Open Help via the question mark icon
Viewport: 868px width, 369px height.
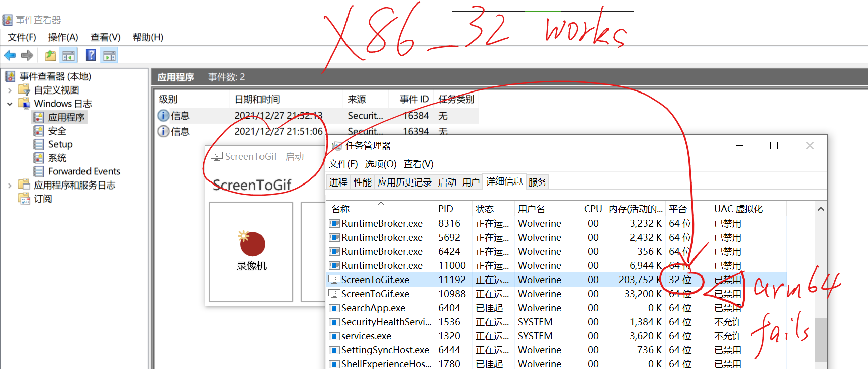[91, 55]
